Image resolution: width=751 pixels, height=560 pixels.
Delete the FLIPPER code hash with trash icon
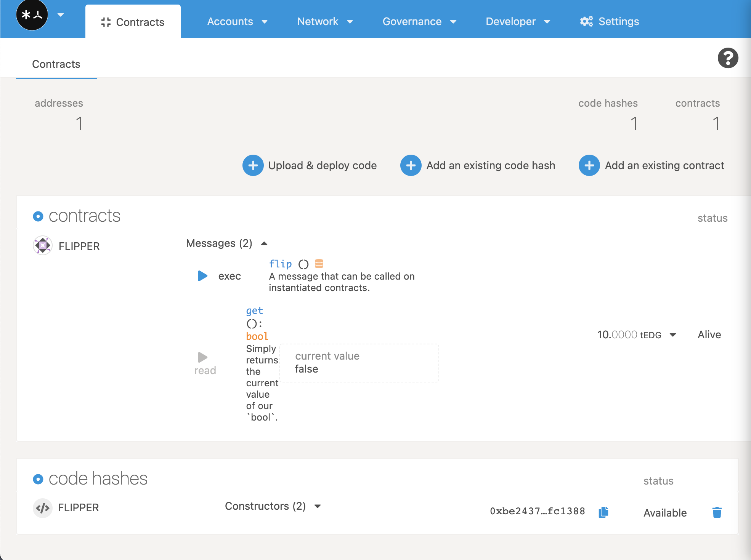click(x=717, y=512)
